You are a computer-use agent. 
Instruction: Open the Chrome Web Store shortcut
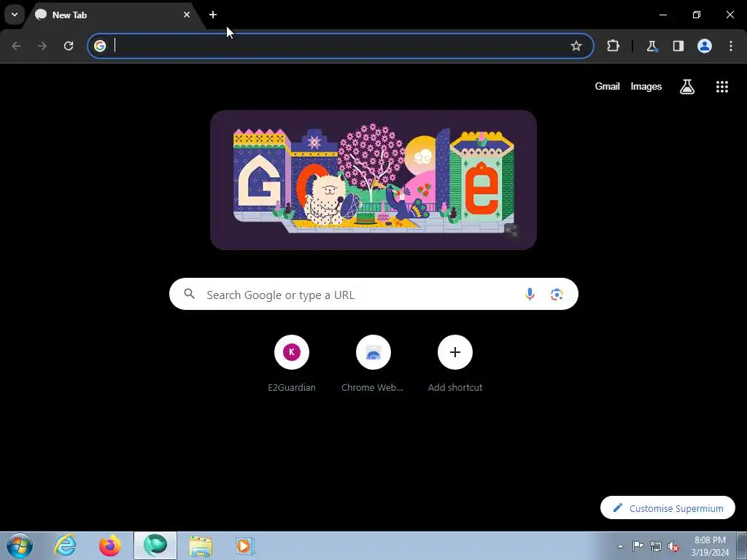click(373, 364)
